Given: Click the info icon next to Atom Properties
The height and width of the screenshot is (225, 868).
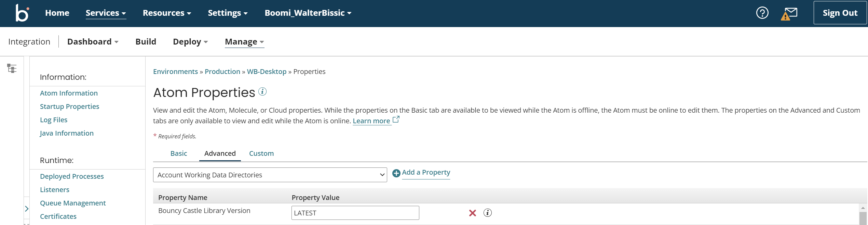Looking at the screenshot, I should [262, 92].
